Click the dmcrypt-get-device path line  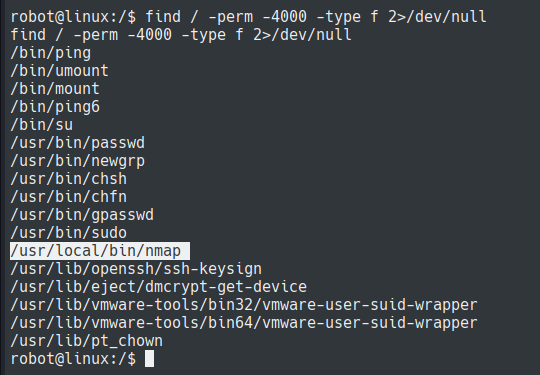coord(158,287)
